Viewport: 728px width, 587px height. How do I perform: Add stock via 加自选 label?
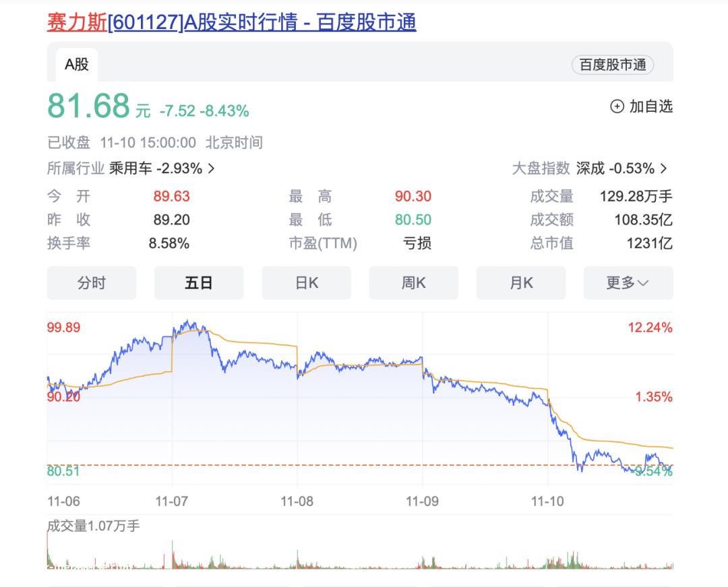(651, 106)
